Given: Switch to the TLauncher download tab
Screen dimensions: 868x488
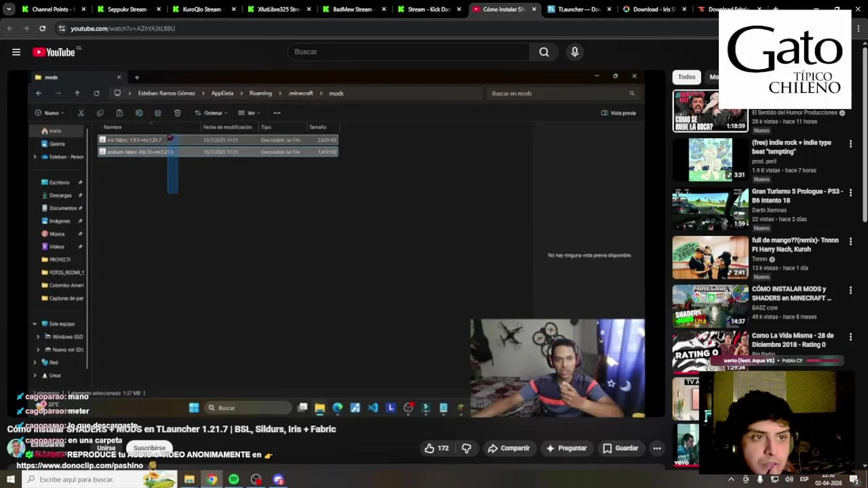Looking at the screenshot, I should (x=578, y=9).
